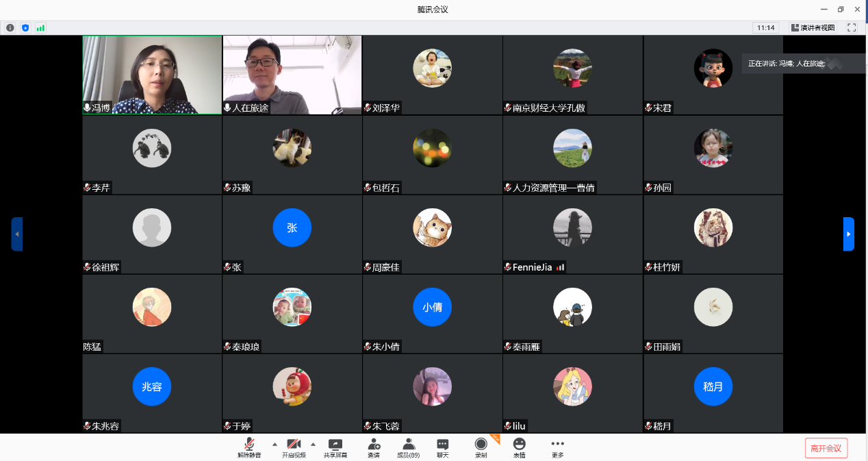Open video options arrow beside 开启视频
The height and width of the screenshot is (461, 868).
pyautogui.click(x=314, y=444)
